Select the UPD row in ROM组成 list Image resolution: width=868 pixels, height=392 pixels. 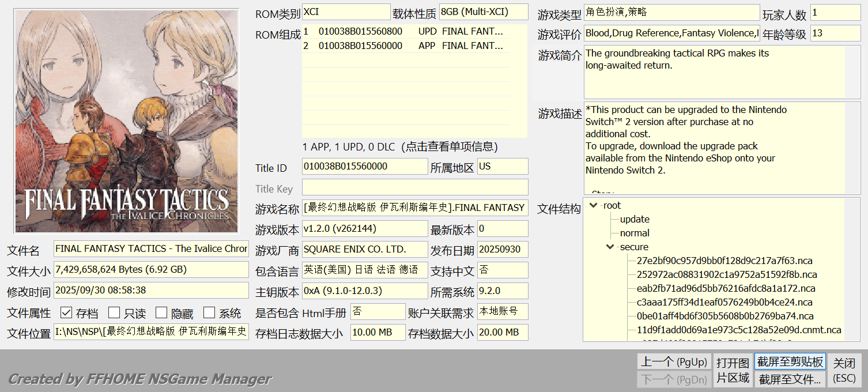[403, 31]
